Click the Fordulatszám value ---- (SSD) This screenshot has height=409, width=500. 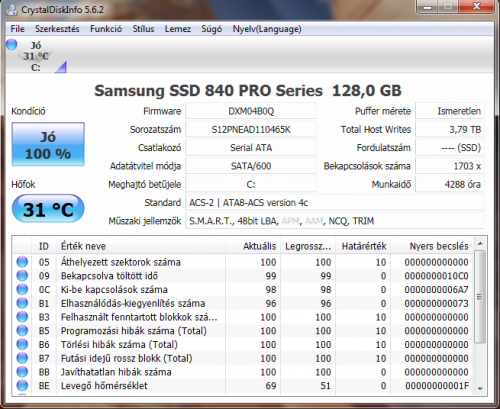coord(450,148)
